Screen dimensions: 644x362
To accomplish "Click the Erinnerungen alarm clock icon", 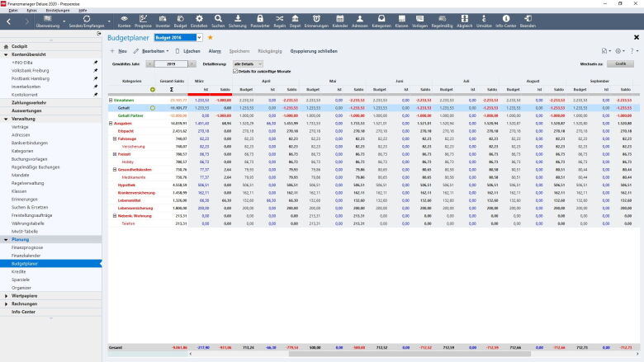I will (317, 20).
